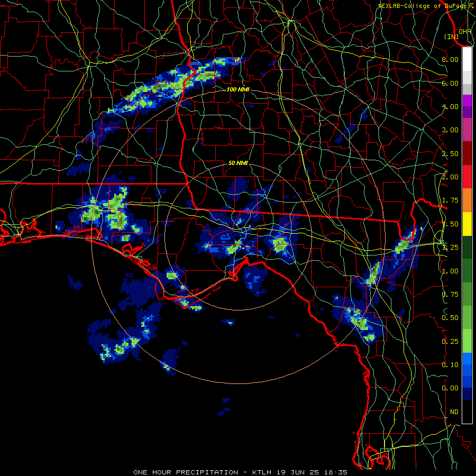Click the 4.00 legend value

point(450,106)
